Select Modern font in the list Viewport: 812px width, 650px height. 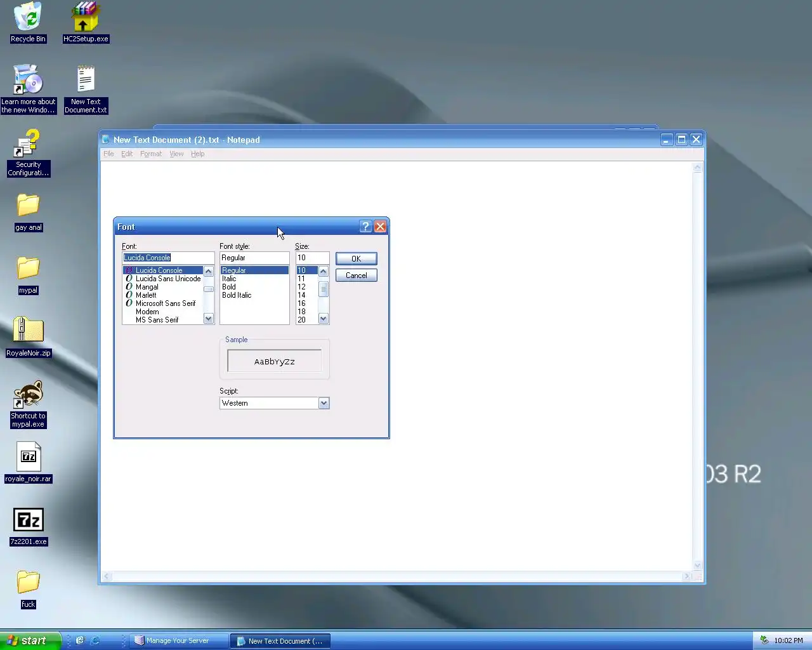tap(163, 312)
